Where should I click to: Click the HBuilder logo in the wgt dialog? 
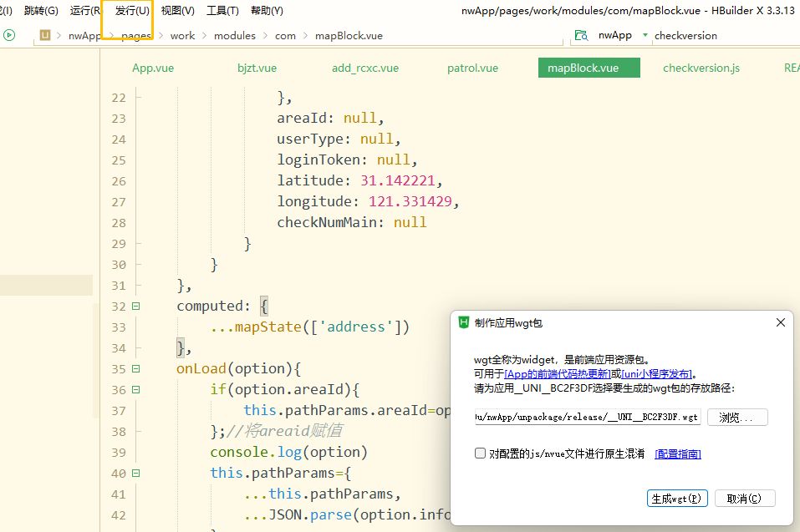(464, 322)
